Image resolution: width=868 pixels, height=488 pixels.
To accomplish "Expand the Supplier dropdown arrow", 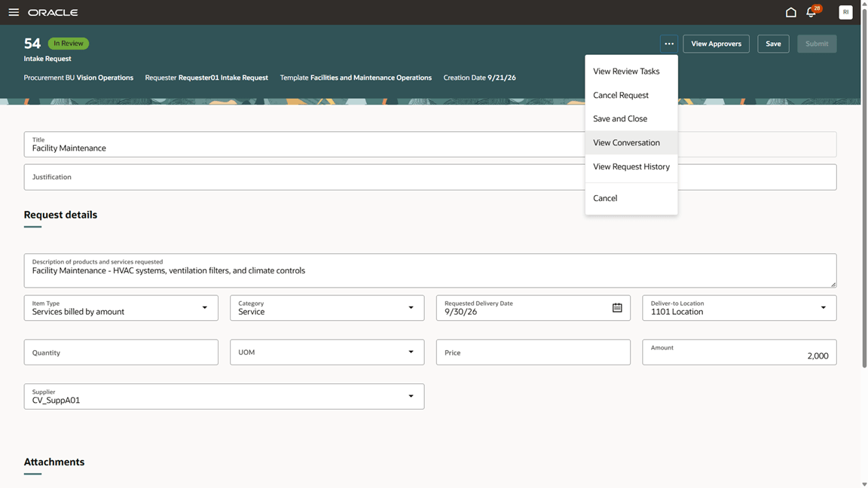I will (x=411, y=396).
